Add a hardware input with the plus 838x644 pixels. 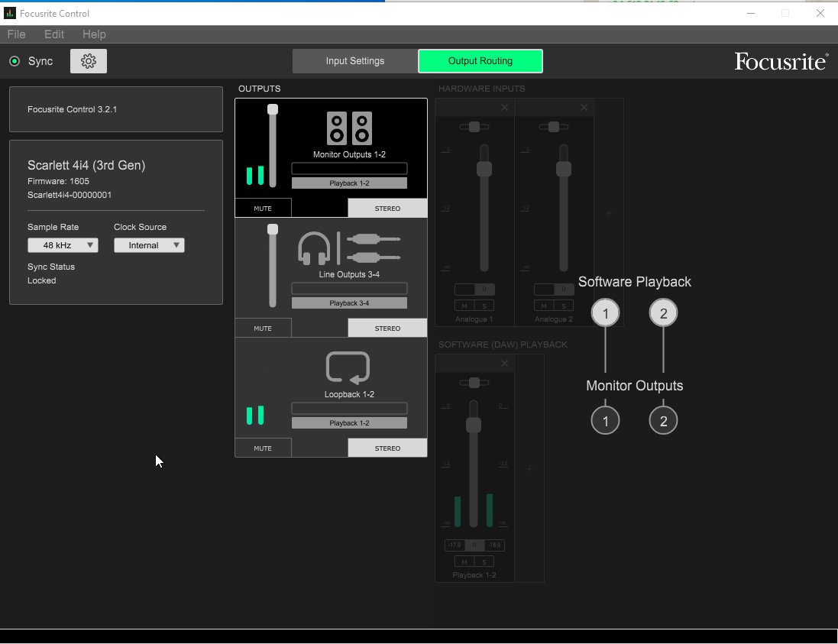(609, 213)
